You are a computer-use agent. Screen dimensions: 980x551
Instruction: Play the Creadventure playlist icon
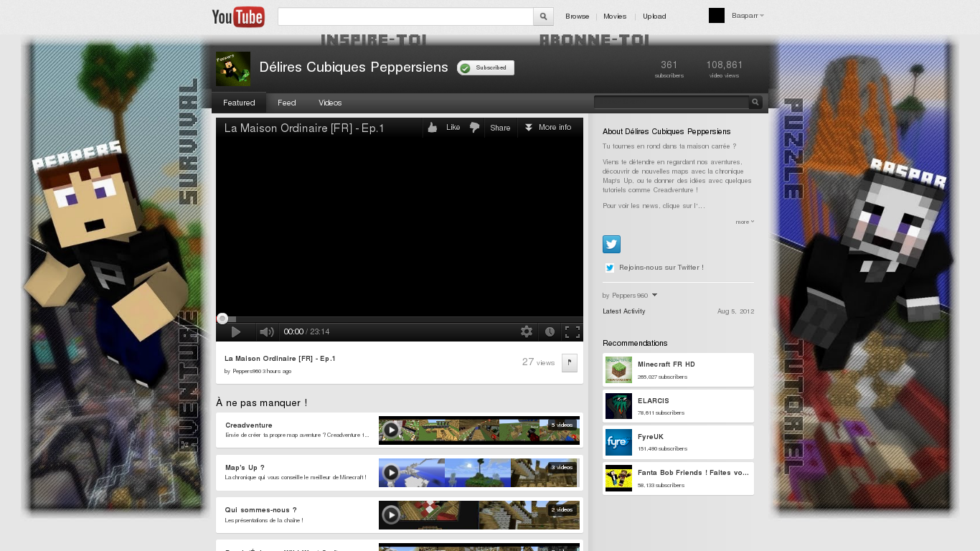(391, 430)
